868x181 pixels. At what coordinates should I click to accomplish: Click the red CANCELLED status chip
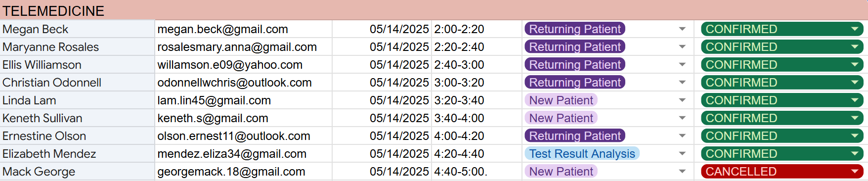(782, 172)
